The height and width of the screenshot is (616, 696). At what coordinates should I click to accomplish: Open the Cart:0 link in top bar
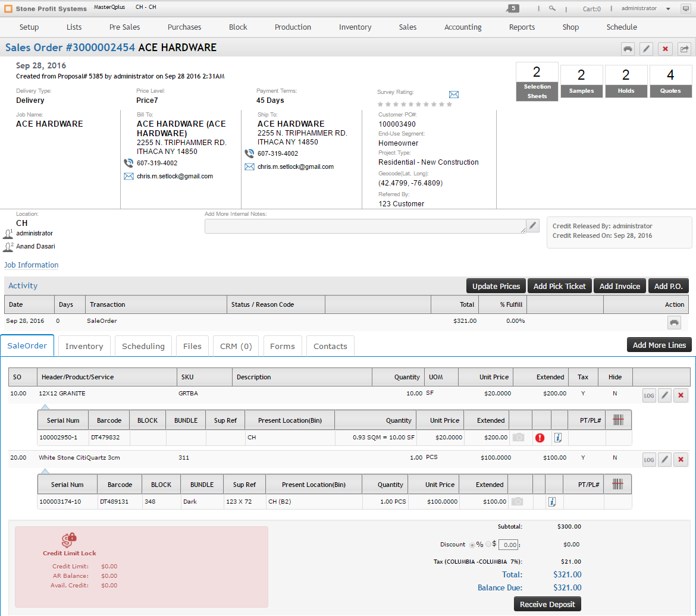pos(591,9)
